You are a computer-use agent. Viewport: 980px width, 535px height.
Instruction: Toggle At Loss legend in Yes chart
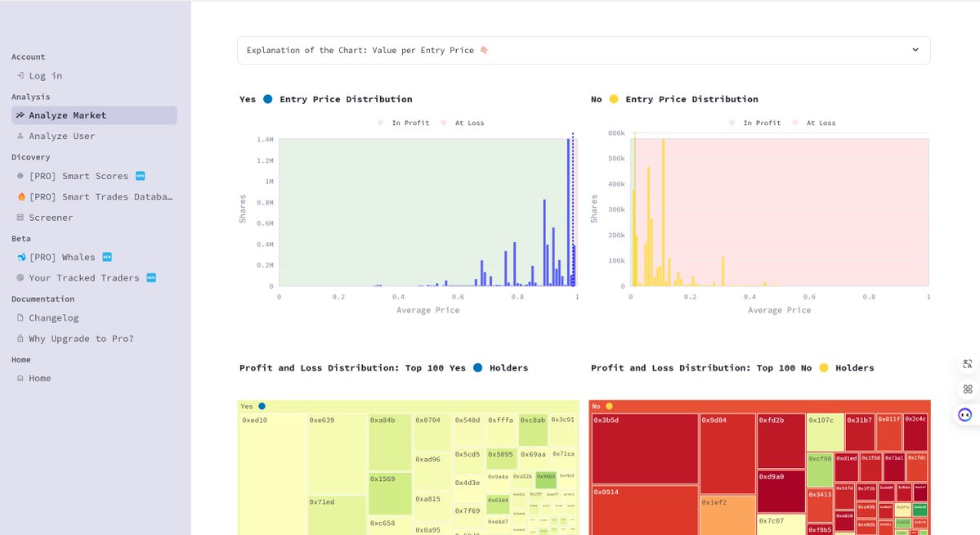[462, 124]
